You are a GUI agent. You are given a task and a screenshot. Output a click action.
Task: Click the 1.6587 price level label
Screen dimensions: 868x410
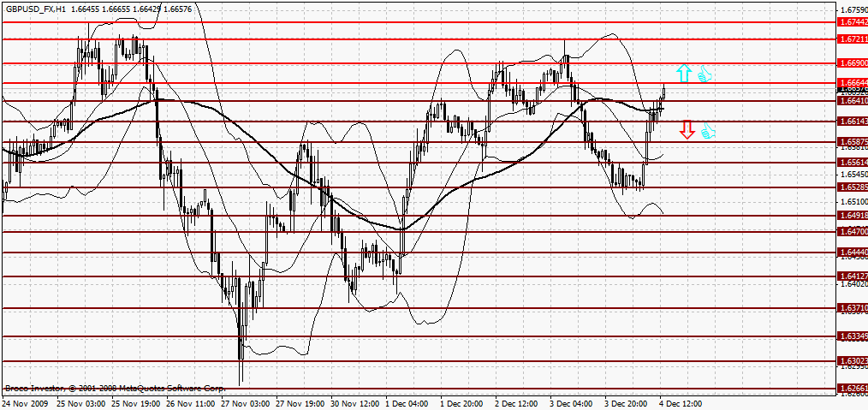pos(852,141)
